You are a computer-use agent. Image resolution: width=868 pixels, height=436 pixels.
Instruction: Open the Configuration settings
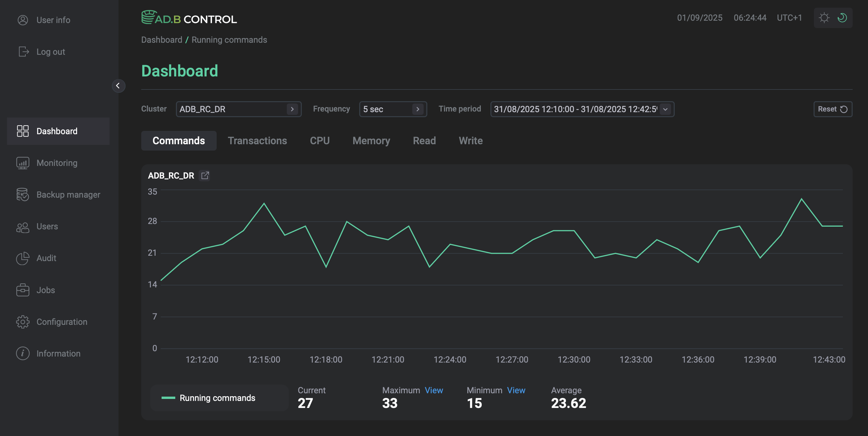(x=61, y=321)
